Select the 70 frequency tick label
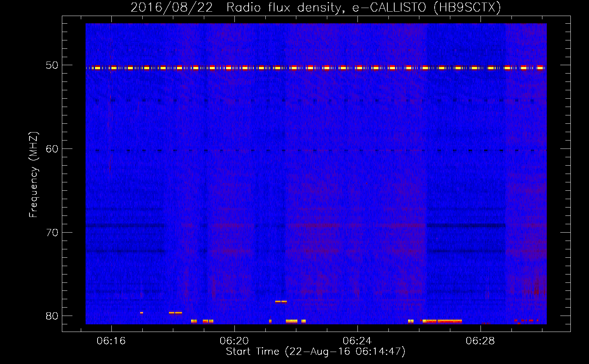Image resolution: width=589 pixels, height=364 pixels. click(52, 233)
